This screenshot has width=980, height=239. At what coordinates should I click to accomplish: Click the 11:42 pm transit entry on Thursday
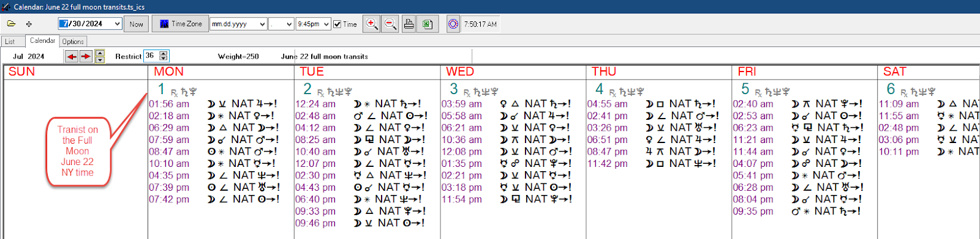[653, 164]
